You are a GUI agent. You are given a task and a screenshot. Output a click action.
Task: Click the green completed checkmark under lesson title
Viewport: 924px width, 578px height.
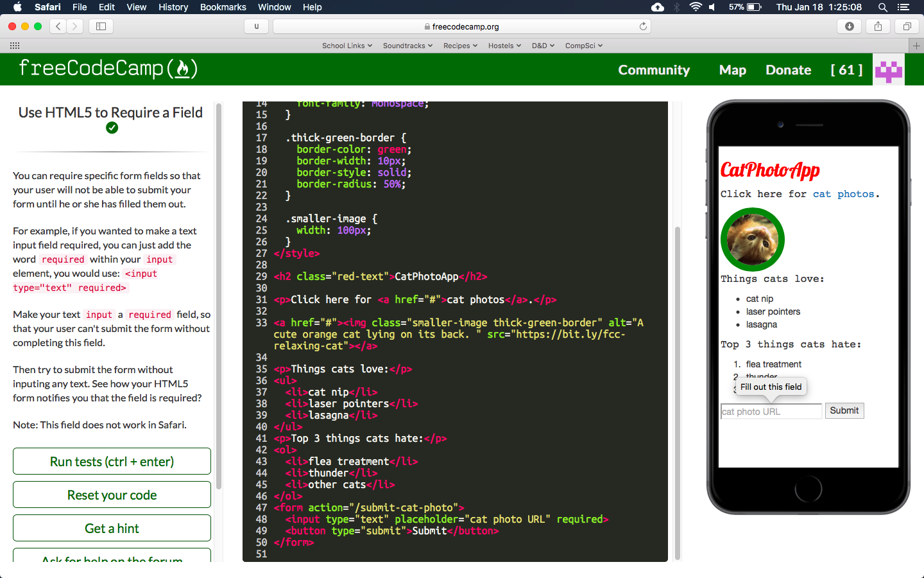[112, 127]
